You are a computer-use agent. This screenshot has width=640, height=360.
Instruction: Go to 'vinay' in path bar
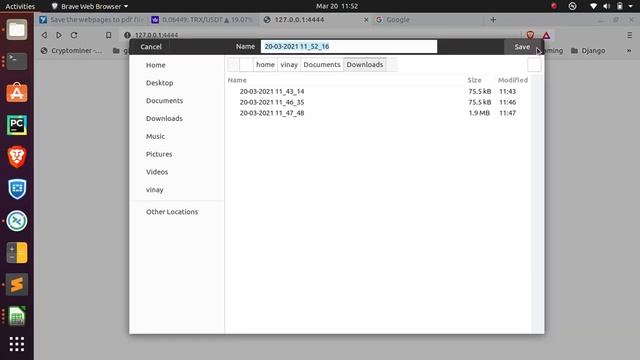289,64
